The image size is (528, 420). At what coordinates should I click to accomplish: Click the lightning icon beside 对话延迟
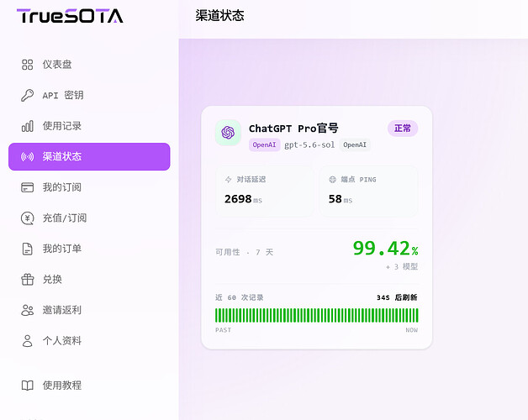click(229, 180)
